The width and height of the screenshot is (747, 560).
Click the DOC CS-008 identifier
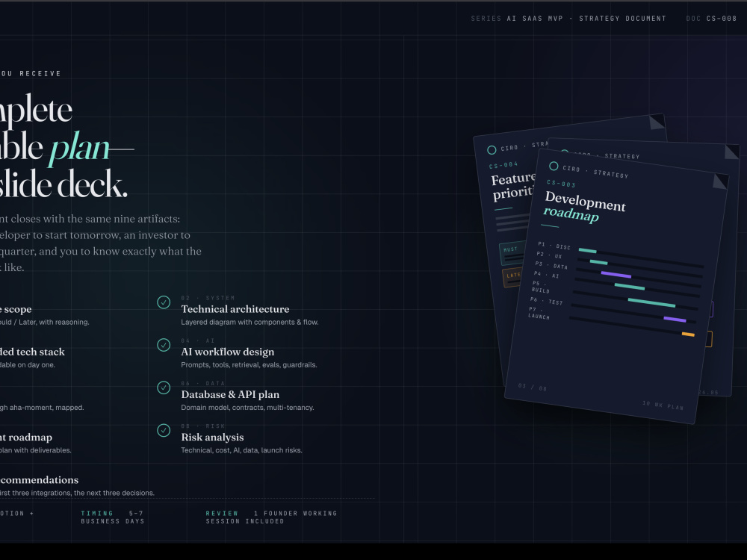tap(711, 19)
